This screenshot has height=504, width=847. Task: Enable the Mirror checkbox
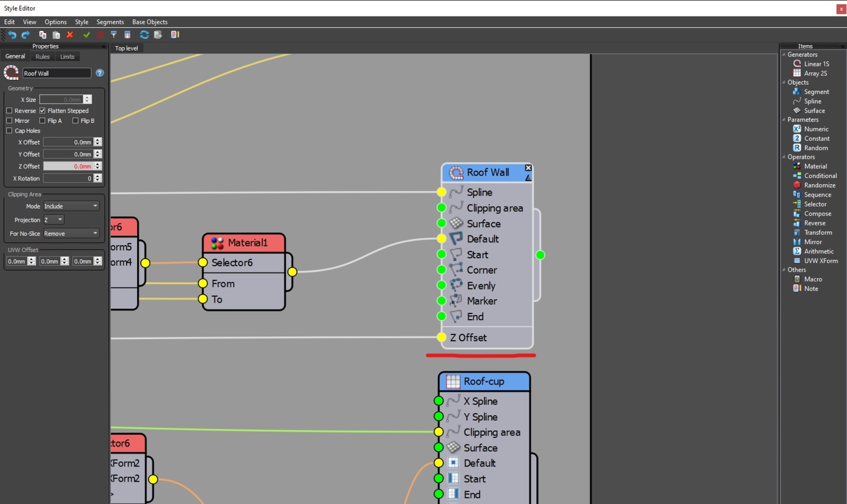pos(9,121)
